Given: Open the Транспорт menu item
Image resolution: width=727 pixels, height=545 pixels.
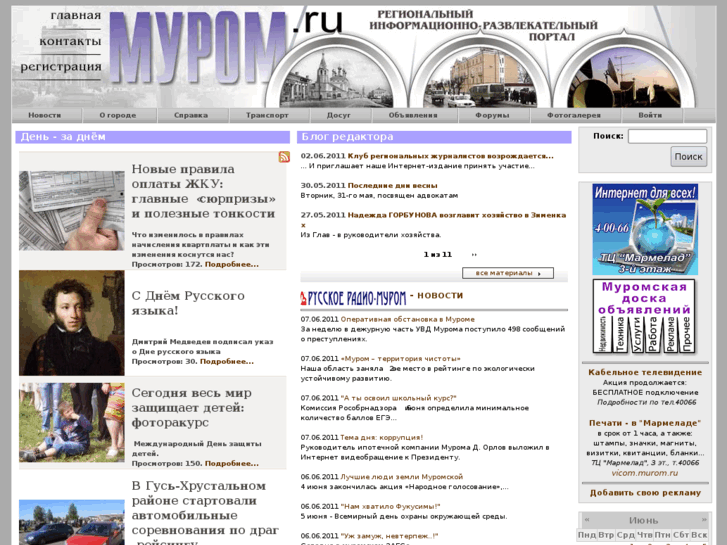Looking at the screenshot, I should 267,115.
